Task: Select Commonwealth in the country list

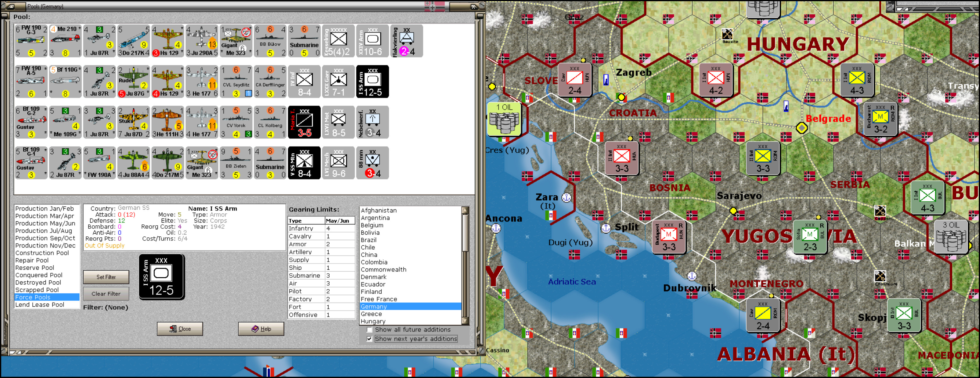Action: pyautogui.click(x=411, y=270)
